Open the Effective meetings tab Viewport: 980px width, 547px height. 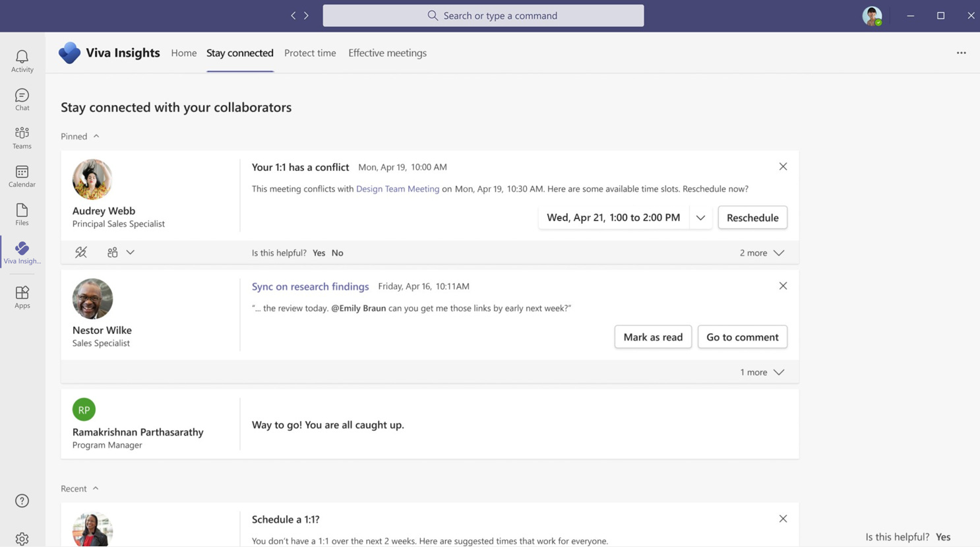point(387,53)
